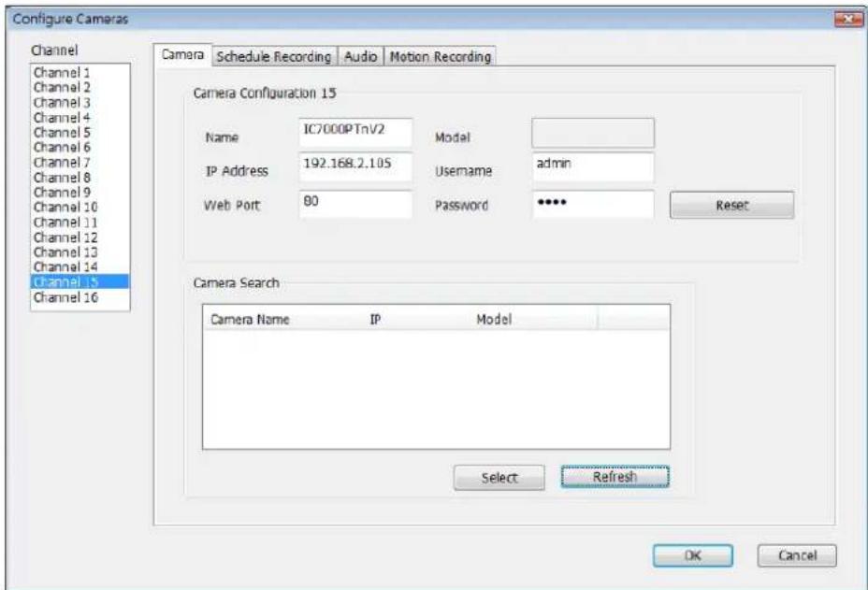Click the Web Port field

[x=355, y=204]
